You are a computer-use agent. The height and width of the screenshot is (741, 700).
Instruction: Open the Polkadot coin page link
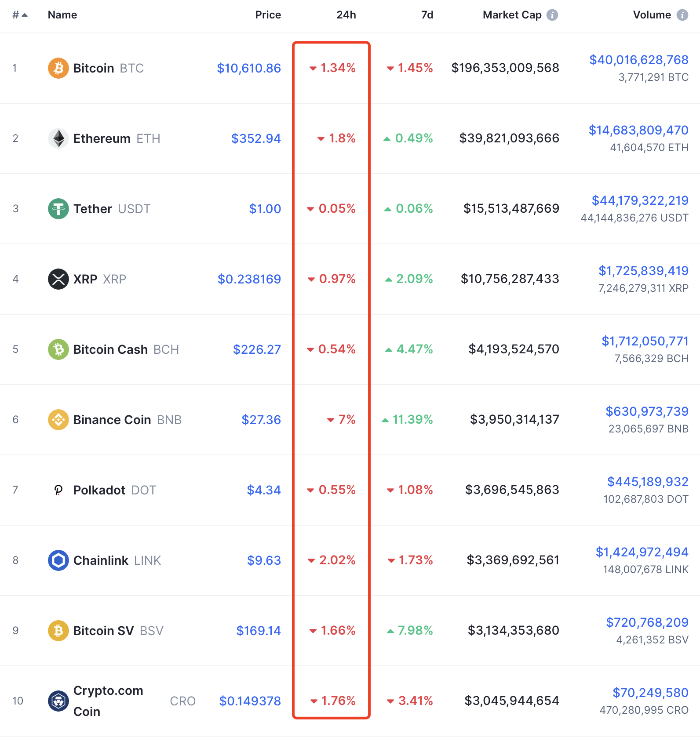point(99,490)
